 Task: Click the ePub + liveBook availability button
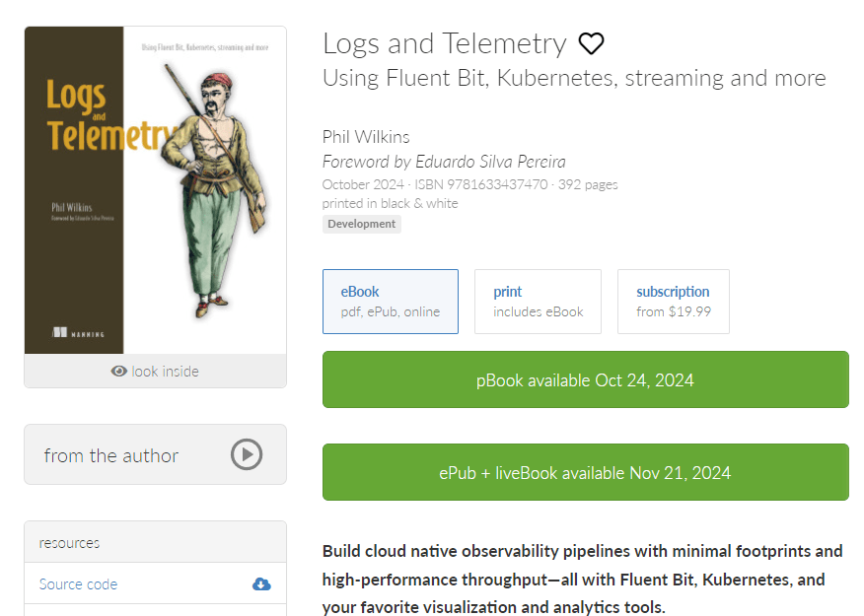tap(585, 471)
